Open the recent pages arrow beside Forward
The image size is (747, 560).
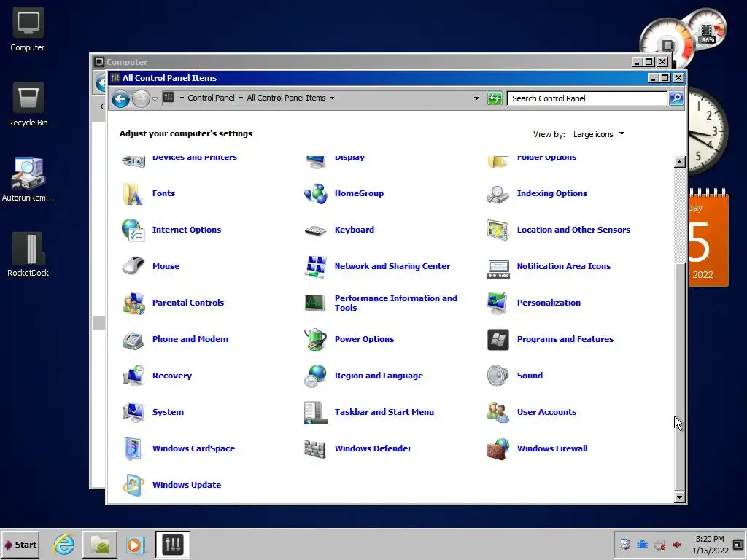coord(155,98)
